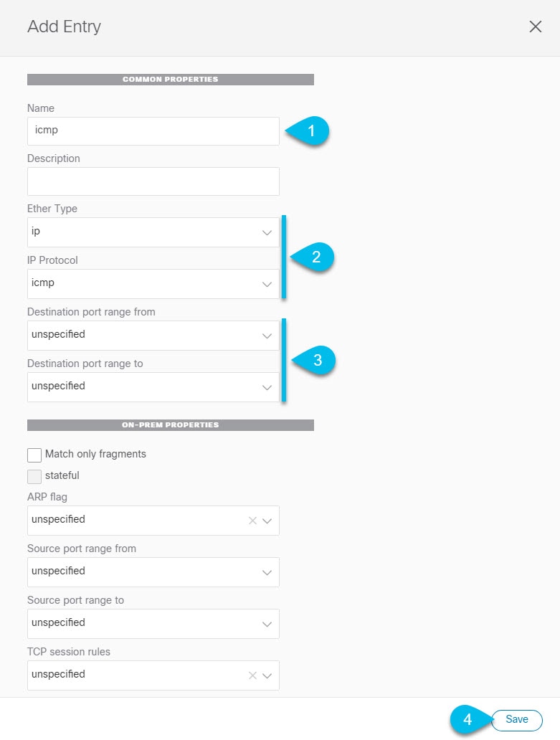Screen dimensions: 560x740
Task: Click callout marker number 1
Action: point(308,131)
